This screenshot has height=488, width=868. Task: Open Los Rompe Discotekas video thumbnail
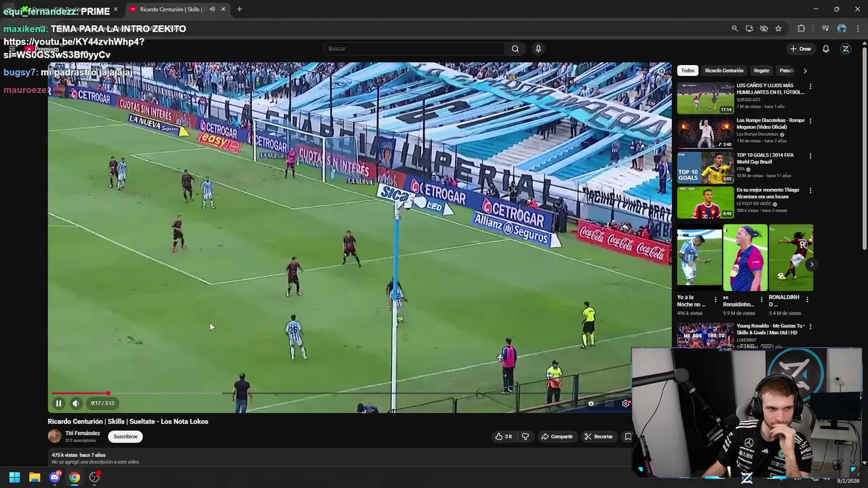[705, 133]
